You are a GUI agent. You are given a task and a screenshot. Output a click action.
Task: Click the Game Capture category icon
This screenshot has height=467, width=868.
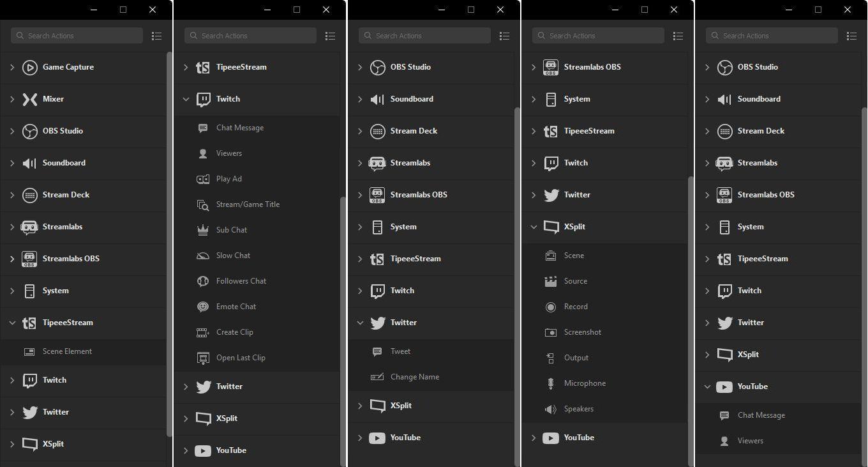coord(29,67)
